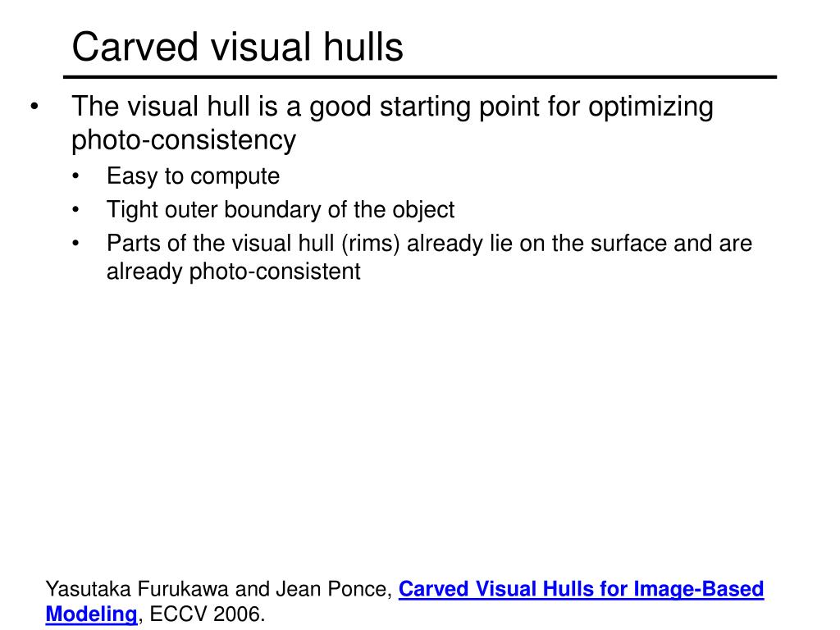This screenshot has width=840, height=630.
Task: Click the bullet marker before Parts of the
Action: click(75, 243)
